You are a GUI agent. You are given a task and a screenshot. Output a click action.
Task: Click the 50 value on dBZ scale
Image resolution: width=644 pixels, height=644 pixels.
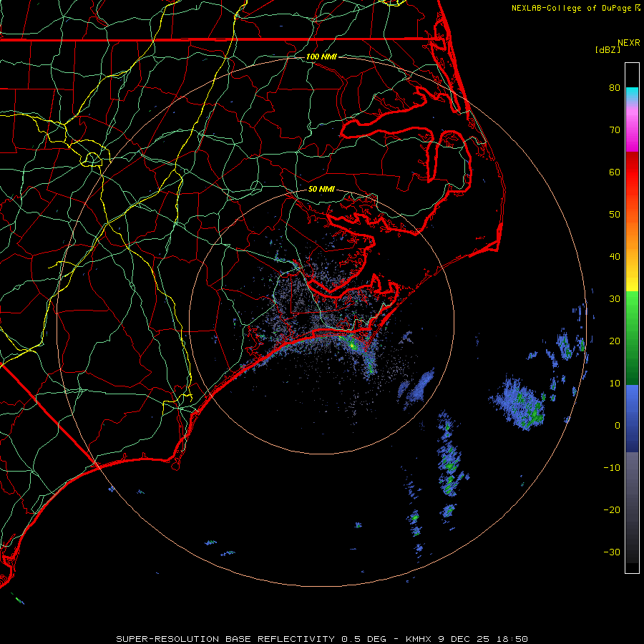pyautogui.click(x=615, y=215)
